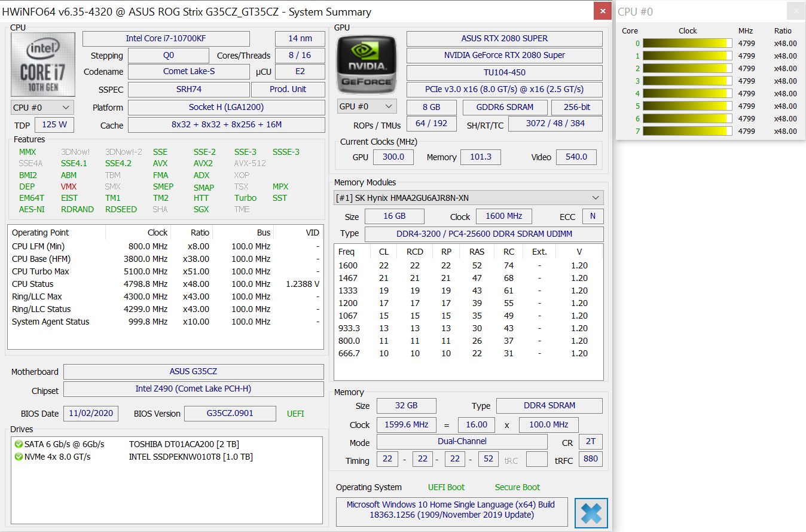Close the System Summary window
This screenshot has width=806, height=532.
[x=602, y=11]
